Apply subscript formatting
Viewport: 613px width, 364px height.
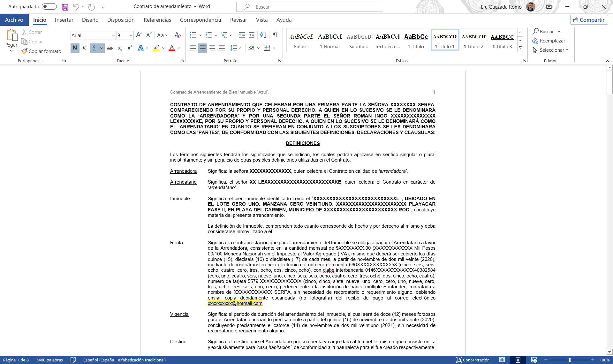tap(120, 48)
